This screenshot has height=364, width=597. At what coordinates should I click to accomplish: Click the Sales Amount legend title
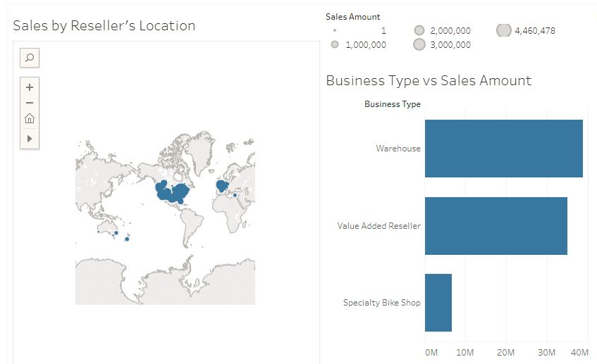tap(353, 17)
